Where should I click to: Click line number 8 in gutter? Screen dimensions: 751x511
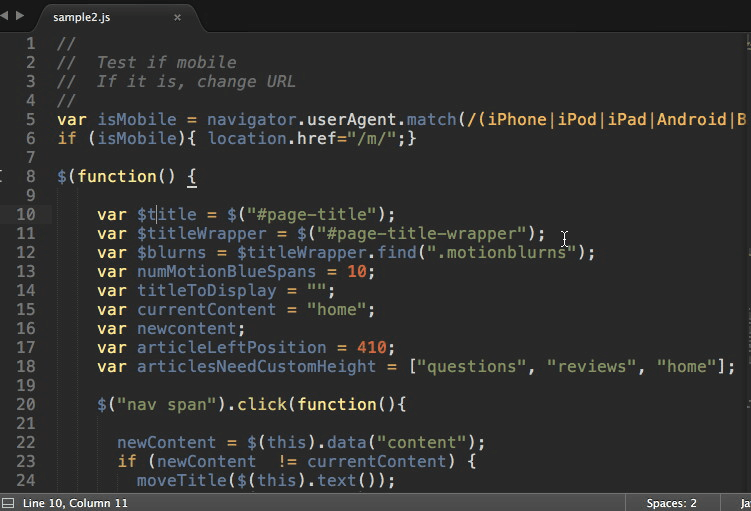point(31,176)
